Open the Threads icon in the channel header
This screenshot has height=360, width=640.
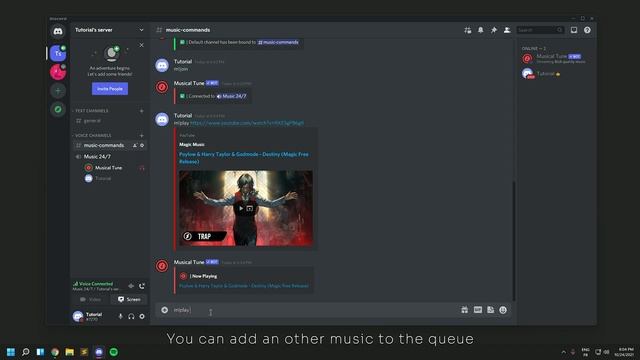468,30
